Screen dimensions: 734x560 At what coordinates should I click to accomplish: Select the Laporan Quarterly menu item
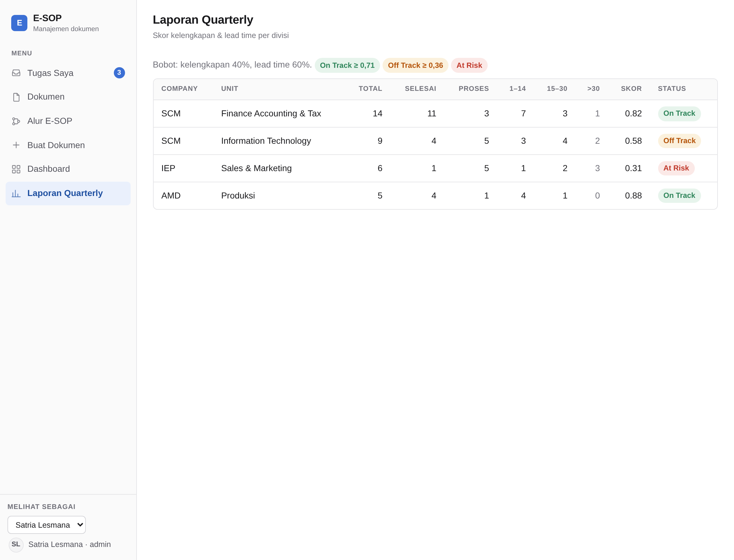pyautogui.click(x=68, y=193)
